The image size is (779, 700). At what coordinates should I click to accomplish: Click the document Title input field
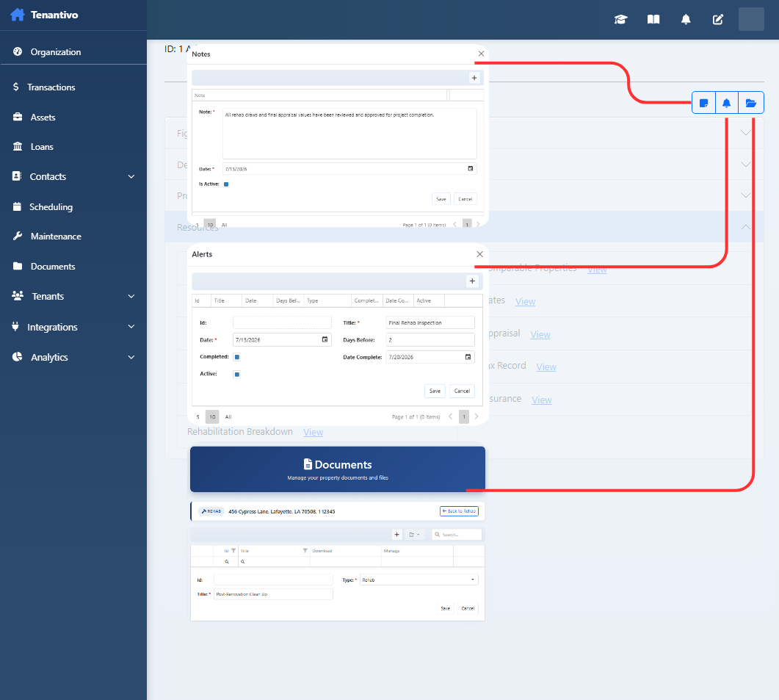coord(273,594)
